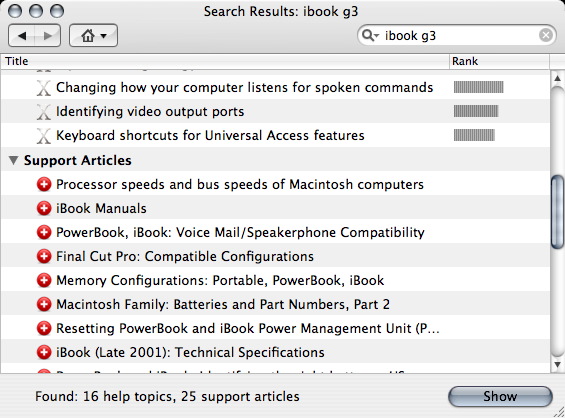Click rank bar for 'Changing how your computer listens'
565x418 pixels.
coord(479,87)
